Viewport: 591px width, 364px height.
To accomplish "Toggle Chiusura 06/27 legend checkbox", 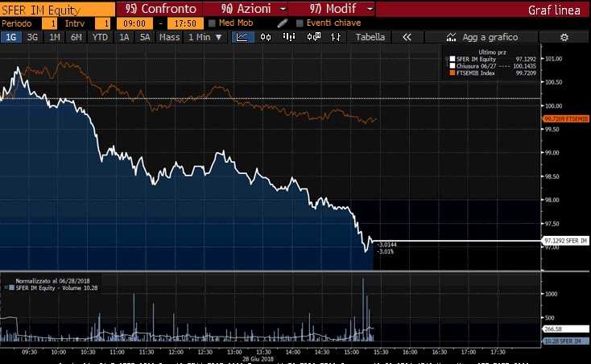I will 453,66.
